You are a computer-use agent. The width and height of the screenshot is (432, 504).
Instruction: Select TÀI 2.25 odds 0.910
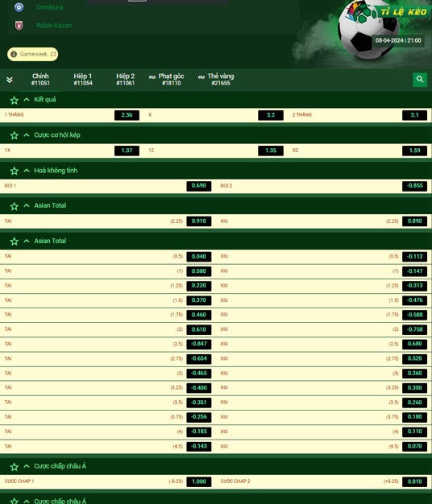point(199,221)
